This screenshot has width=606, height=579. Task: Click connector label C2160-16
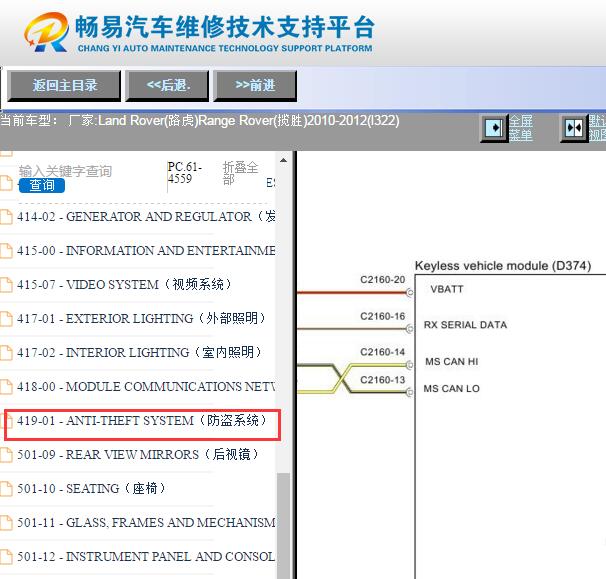[382, 316]
